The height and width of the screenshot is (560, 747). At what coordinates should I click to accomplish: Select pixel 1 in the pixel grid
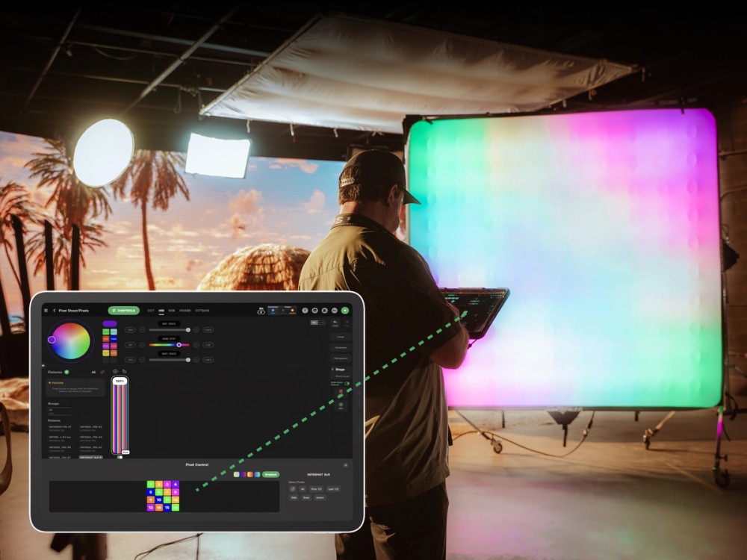tap(151, 485)
